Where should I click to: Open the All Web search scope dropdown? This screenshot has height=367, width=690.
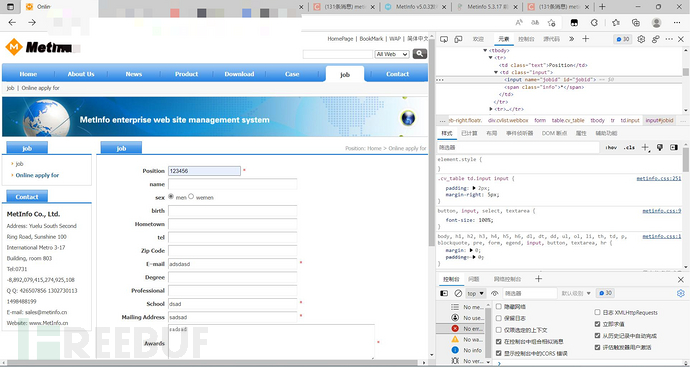(x=392, y=54)
